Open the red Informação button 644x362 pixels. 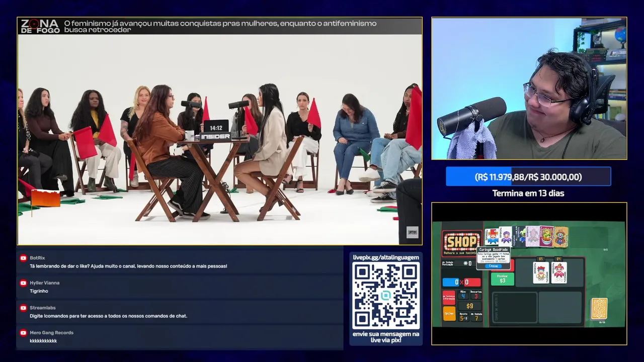point(449,298)
